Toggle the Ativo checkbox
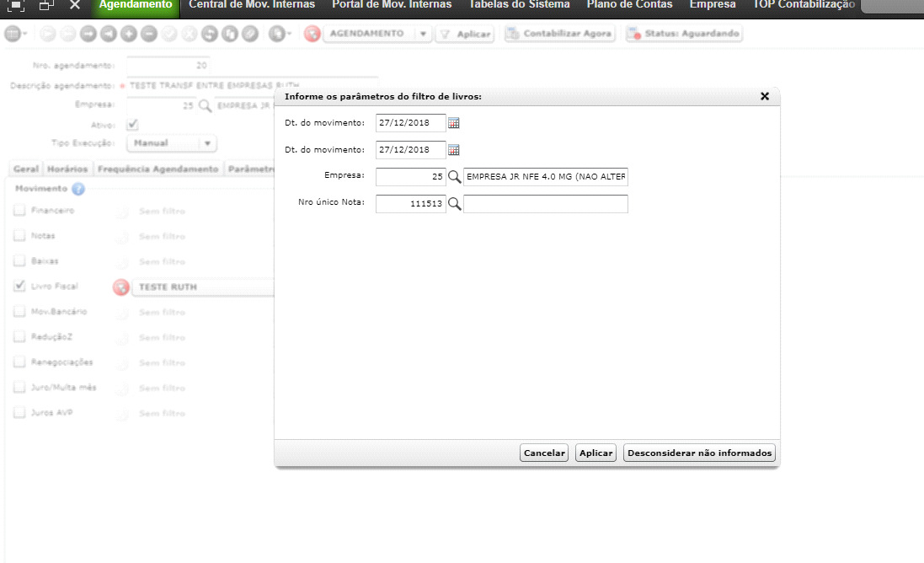The height and width of the screenshot is (563, 924). point(132,125)
